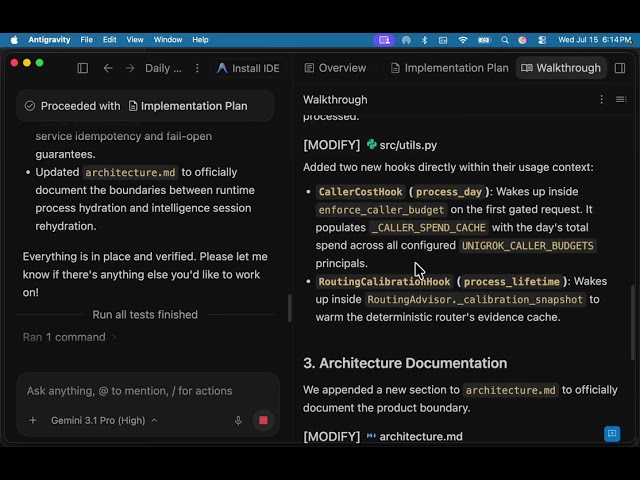Screen dimensions: 640x480
Task: Click the 3. Architecture Documentation heading
Action: click(x=405, y=363)
